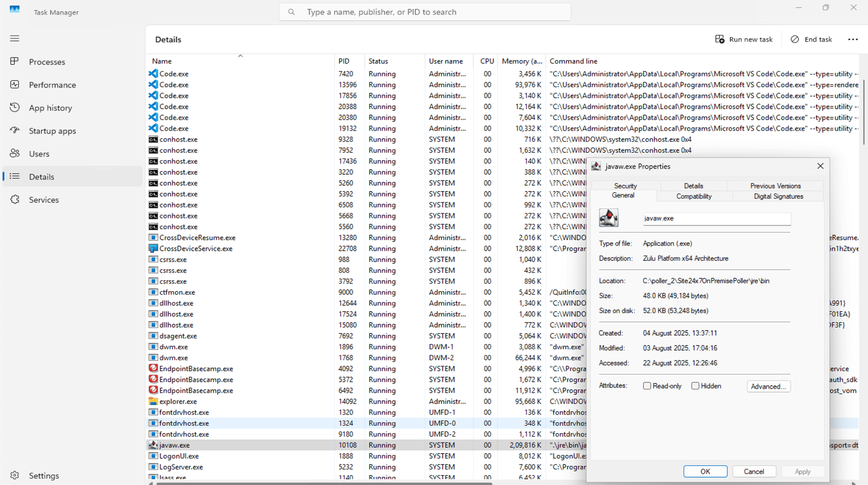Sort by CPU column header
This screenshot has width=868, height=485.
(x=486, y=61)
